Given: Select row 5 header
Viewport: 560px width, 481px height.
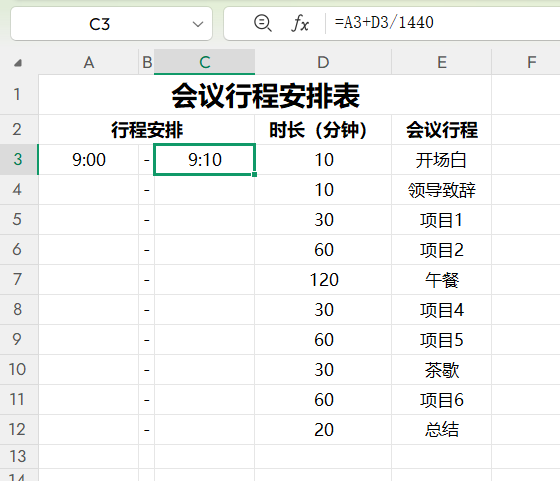Looking at the screenshot, I should tap(19, 219).
